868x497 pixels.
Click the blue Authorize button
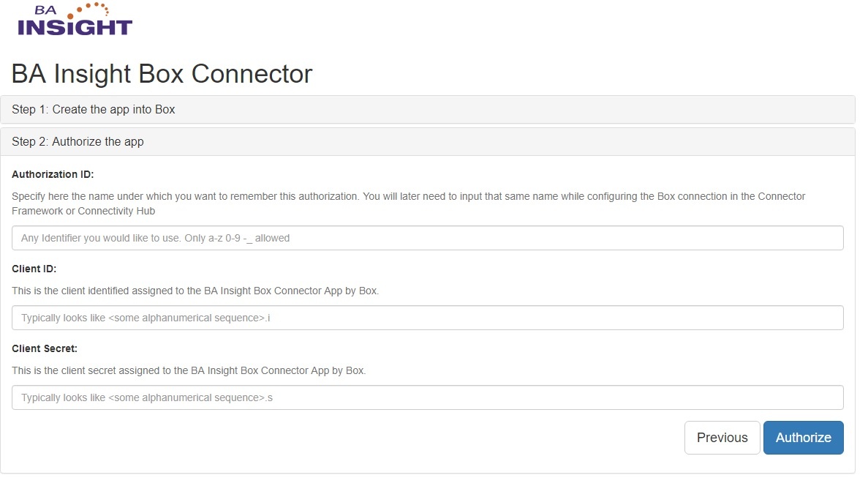[x=803, y=438]
